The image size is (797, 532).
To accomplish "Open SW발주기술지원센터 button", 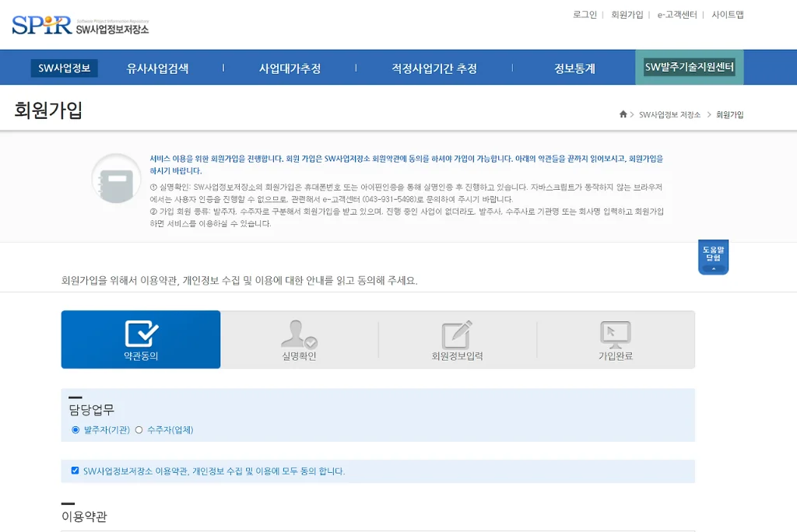I will (689, 67).
